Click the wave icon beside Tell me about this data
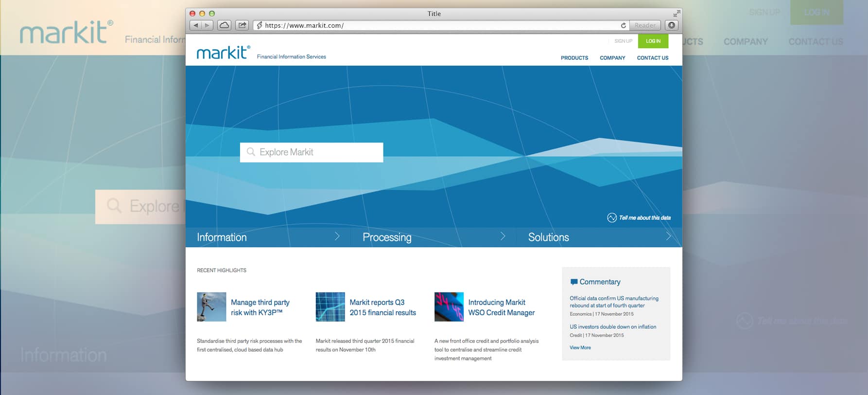 click(x=611, y=217)
